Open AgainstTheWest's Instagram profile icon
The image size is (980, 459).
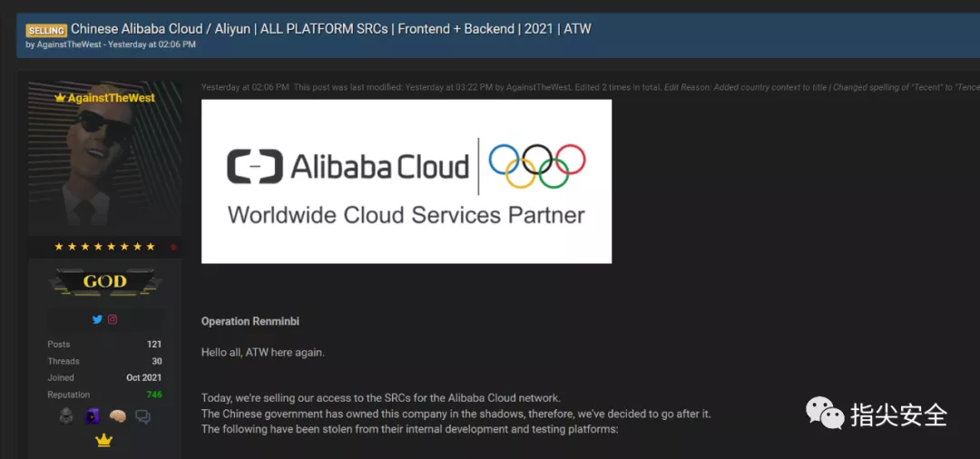[x=113, y=319]
